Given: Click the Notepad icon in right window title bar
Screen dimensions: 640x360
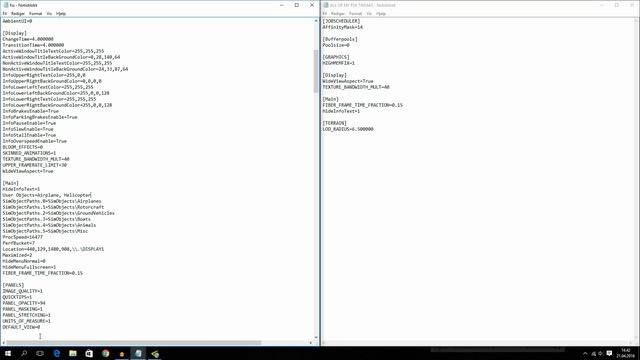Looking at the screenshot, I should [326, 5].
